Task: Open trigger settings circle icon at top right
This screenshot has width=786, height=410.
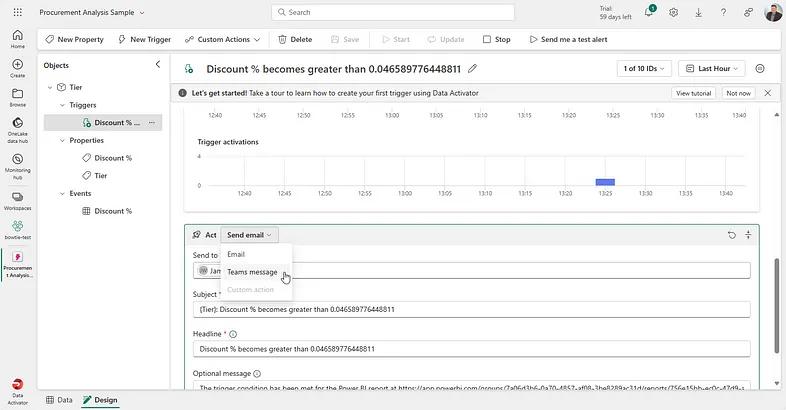Action: point(760,69)
